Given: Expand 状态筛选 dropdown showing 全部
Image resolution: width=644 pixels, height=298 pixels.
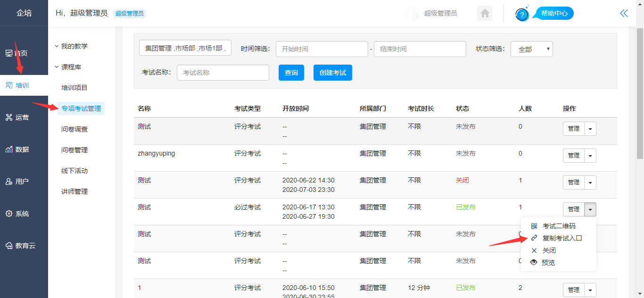Looking at the screenshot, I should click(531, 49).
